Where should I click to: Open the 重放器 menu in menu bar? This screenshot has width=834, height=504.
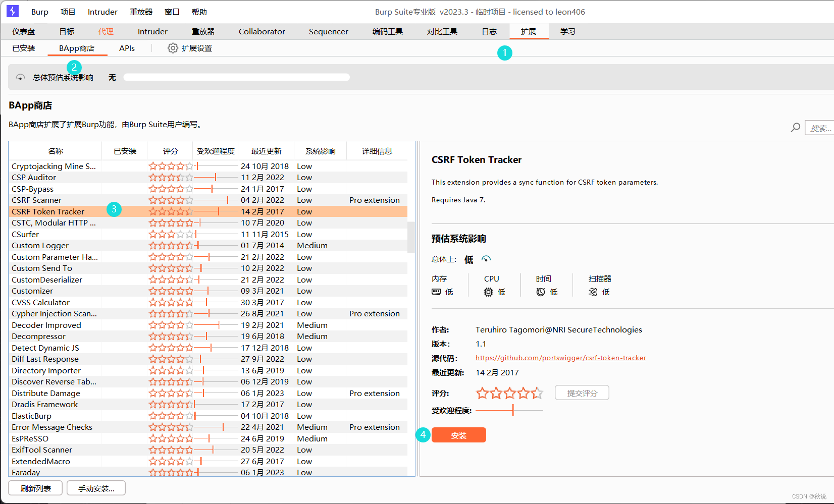pyautogui.click(x=141, y=12)
